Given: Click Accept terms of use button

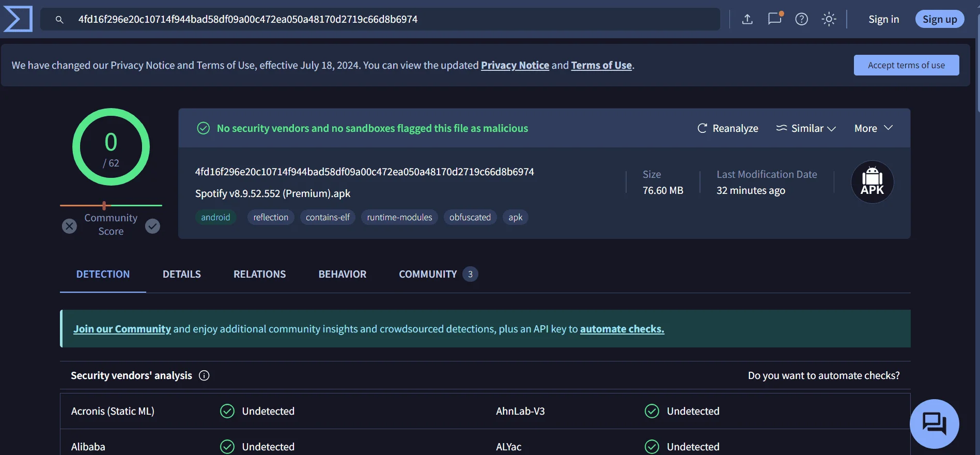Looking at the screenshot, I should click(907, 65).
